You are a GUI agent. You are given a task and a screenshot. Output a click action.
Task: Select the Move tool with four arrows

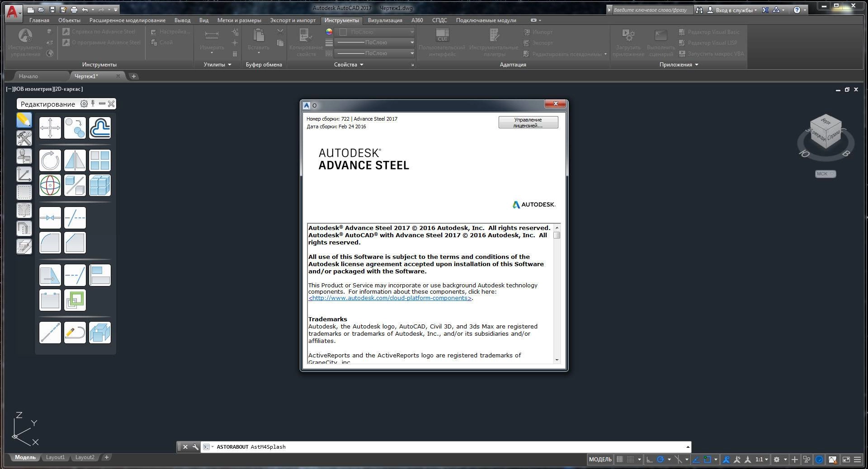point(50,128)
